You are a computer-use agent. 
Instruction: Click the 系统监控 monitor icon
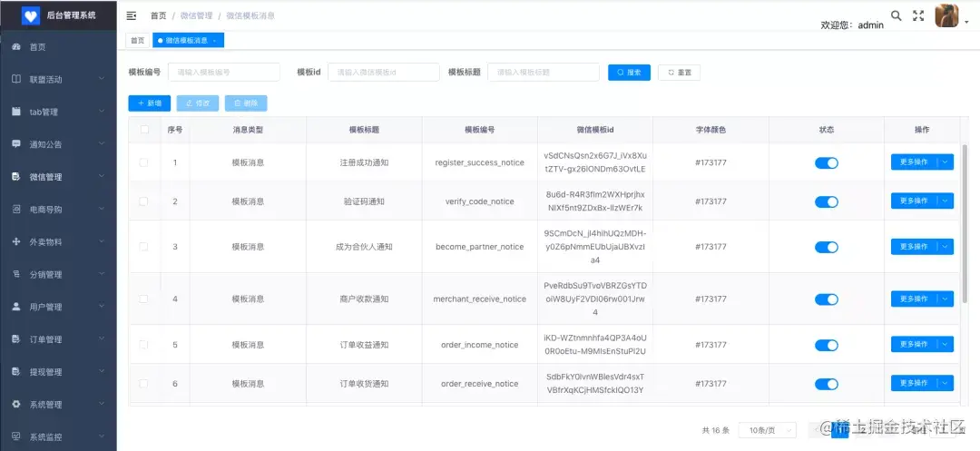pos(17,436)
